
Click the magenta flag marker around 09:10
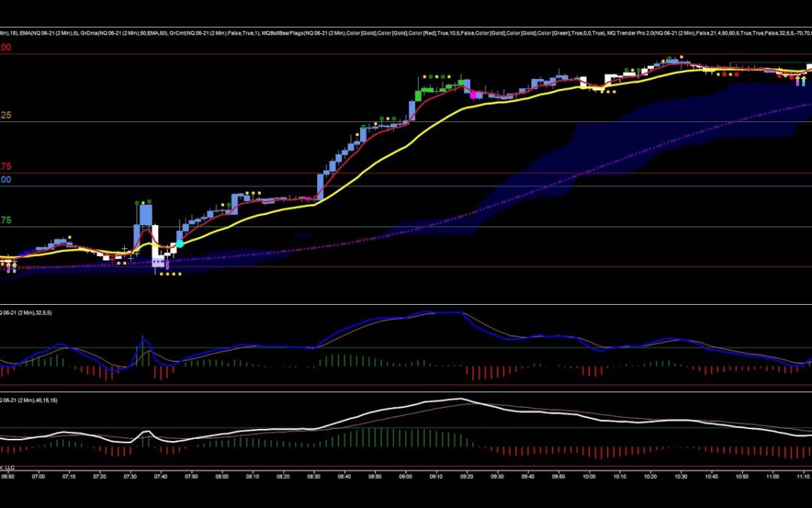click(x=474, y=95)
